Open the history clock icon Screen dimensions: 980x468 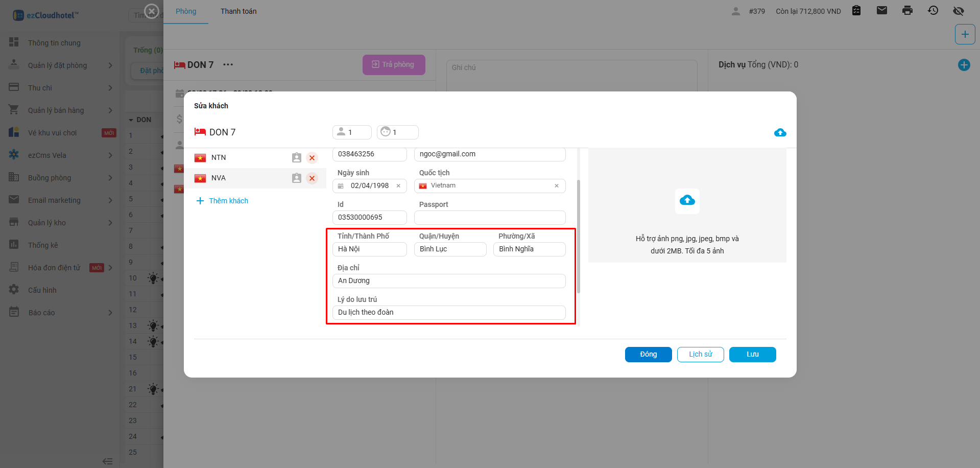(x=933, y=11)
